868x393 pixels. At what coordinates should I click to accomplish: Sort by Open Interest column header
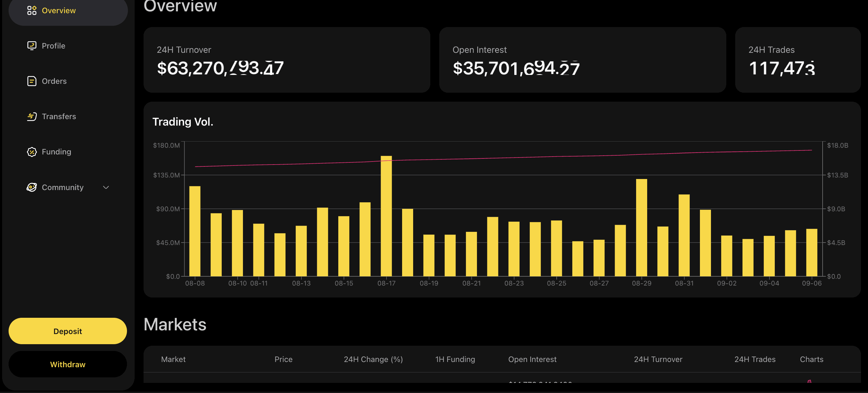coord(532,359)
